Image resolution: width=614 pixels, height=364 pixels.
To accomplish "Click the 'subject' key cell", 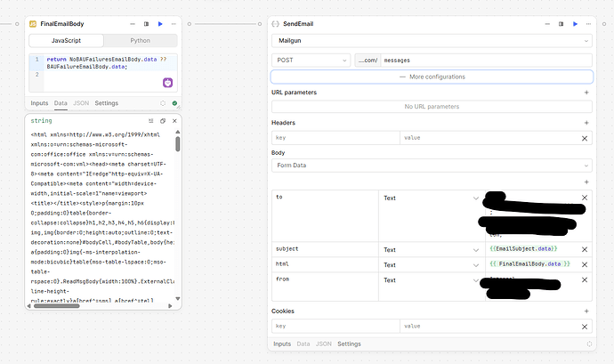I will (x=325, y=249).
